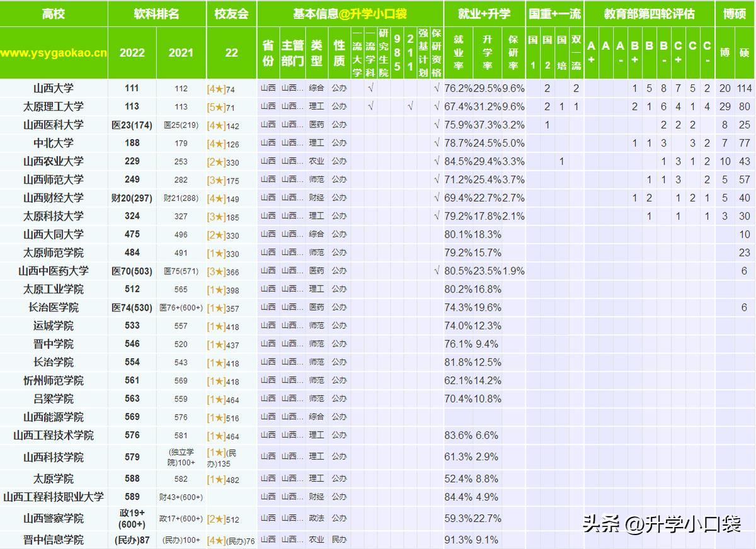Click the 头条 @升学小口袋 watermark
The image size is (756, 549).
pyautogui.click(x=661, y=523)
